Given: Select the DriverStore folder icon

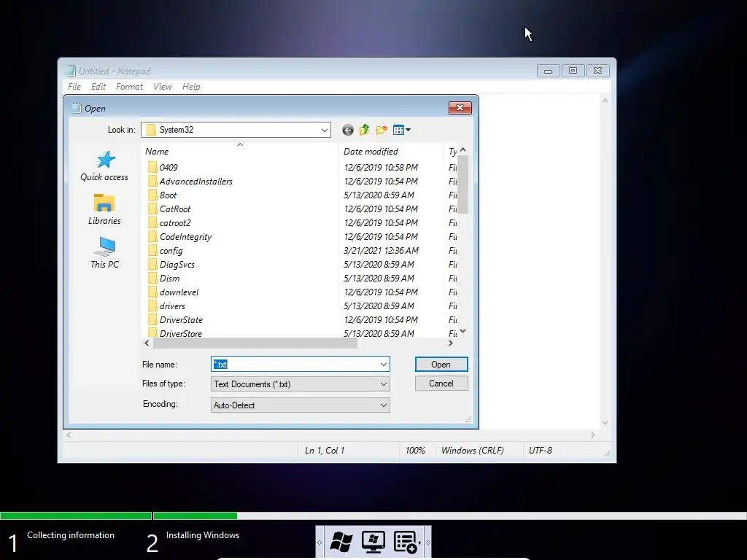Looking at the screenshot, I should tap(152, 332).
